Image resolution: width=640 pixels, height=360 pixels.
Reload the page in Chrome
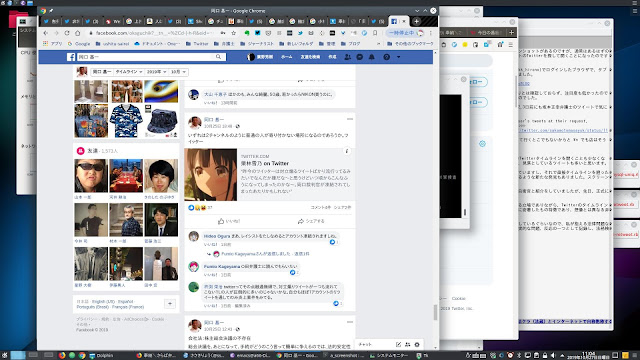point(67,33)
